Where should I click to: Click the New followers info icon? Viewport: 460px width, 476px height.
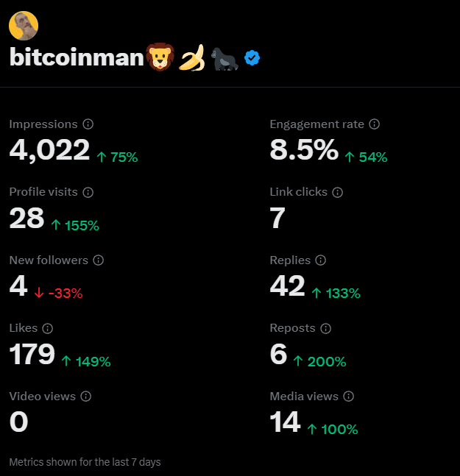[99, 260]
